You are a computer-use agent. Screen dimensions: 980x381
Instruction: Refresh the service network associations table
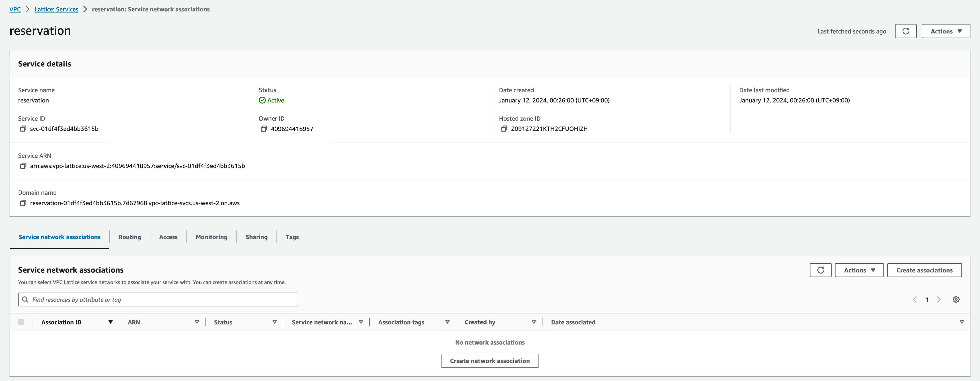point(820,270)
